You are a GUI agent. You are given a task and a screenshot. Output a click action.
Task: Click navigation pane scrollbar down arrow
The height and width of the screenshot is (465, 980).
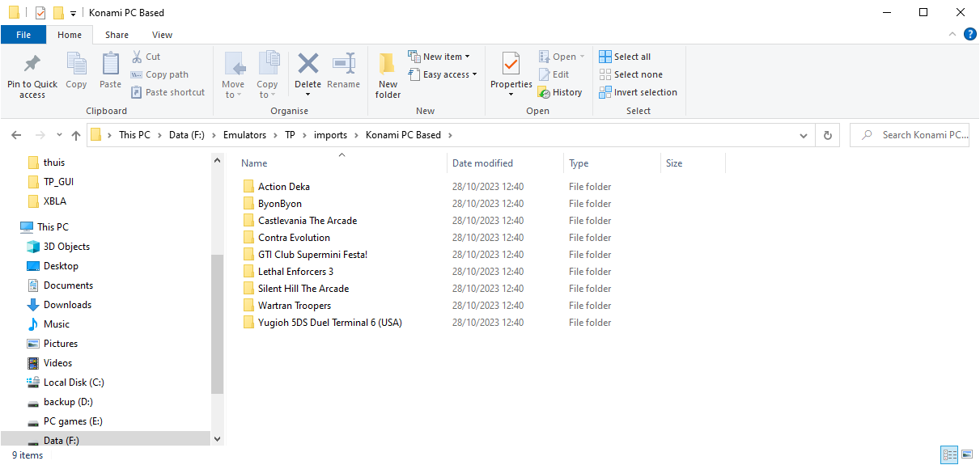click(x=217, y=438)
